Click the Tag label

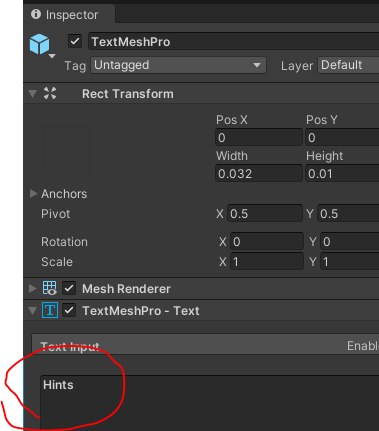(75, 66)
